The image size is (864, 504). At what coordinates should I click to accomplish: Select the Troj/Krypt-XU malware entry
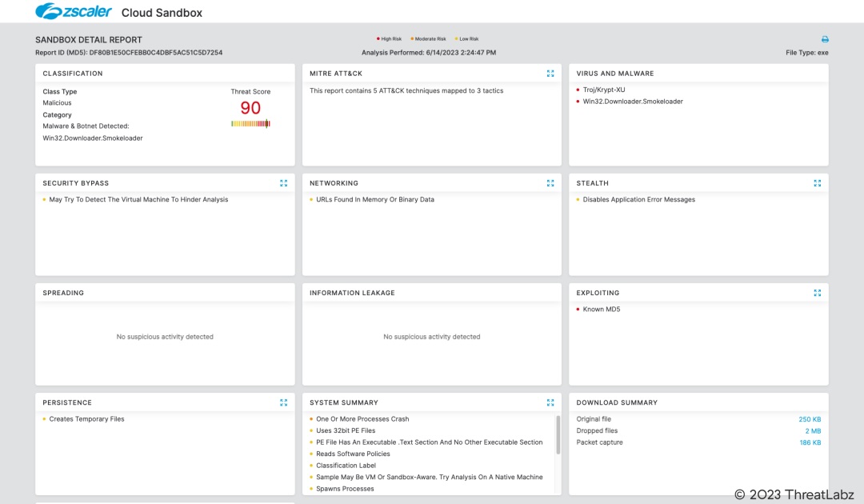(x=604, y=90)
